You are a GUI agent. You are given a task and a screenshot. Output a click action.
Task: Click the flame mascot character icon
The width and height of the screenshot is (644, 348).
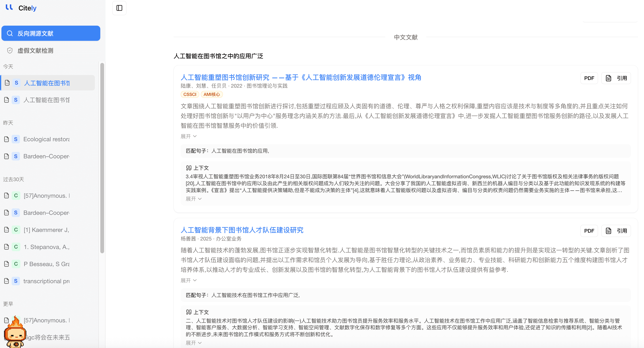[15, 332]
